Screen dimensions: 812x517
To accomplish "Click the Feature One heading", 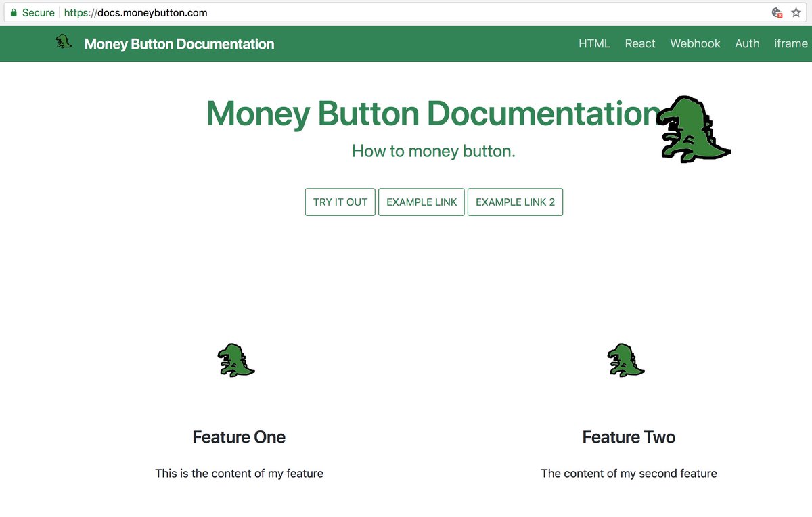I will point(239,437).
